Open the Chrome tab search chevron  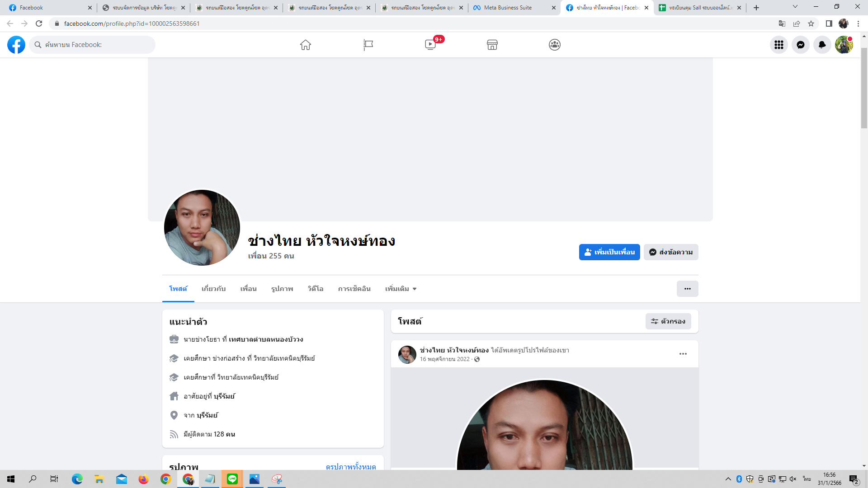795,7
